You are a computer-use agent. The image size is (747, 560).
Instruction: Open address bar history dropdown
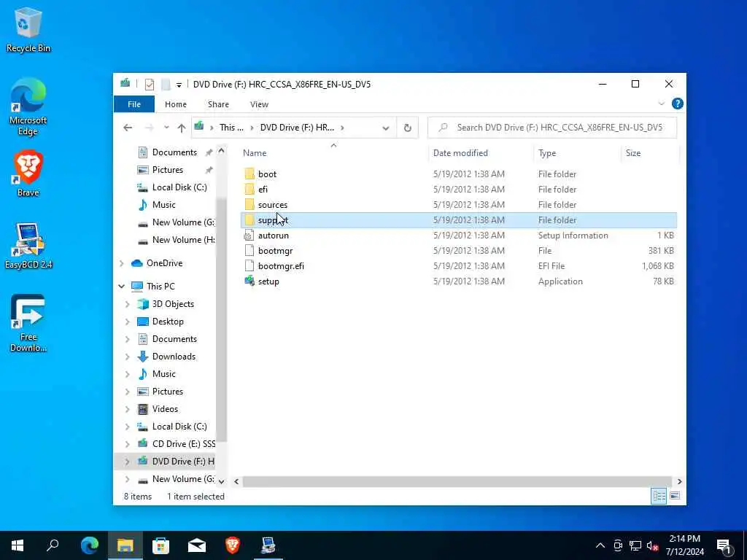[385, 128]
